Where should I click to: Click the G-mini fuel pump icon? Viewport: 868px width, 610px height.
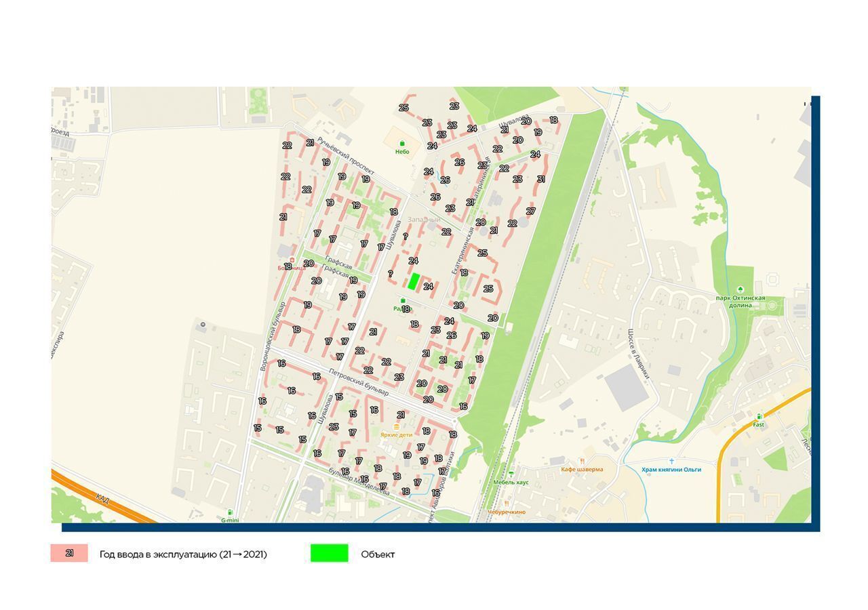tap(230, 512)
